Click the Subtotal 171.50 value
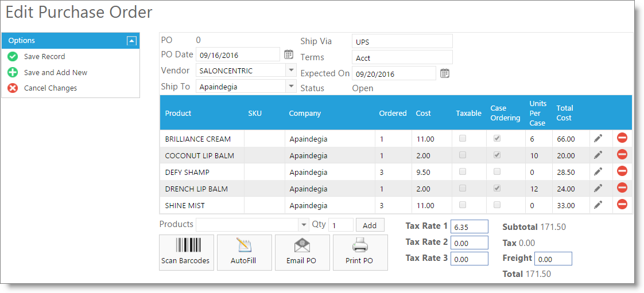Image resolution: width=644 pixels, height=293 pixels. coord(554,226)
